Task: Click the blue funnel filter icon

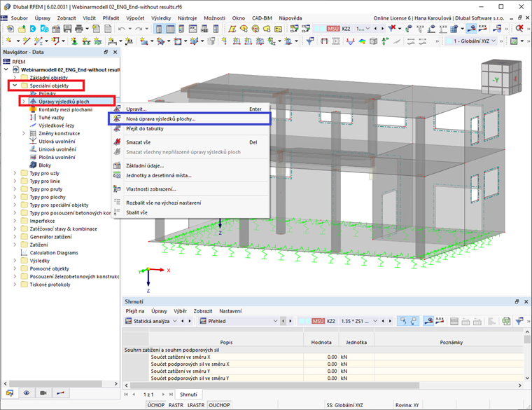Action: [x=310, y=41]
